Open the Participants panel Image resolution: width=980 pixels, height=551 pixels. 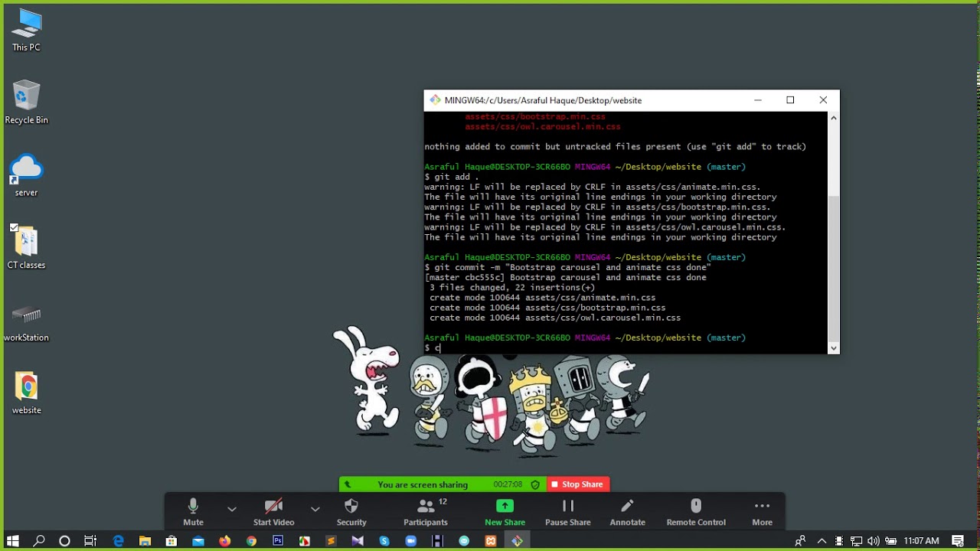(x=426, y=511)
